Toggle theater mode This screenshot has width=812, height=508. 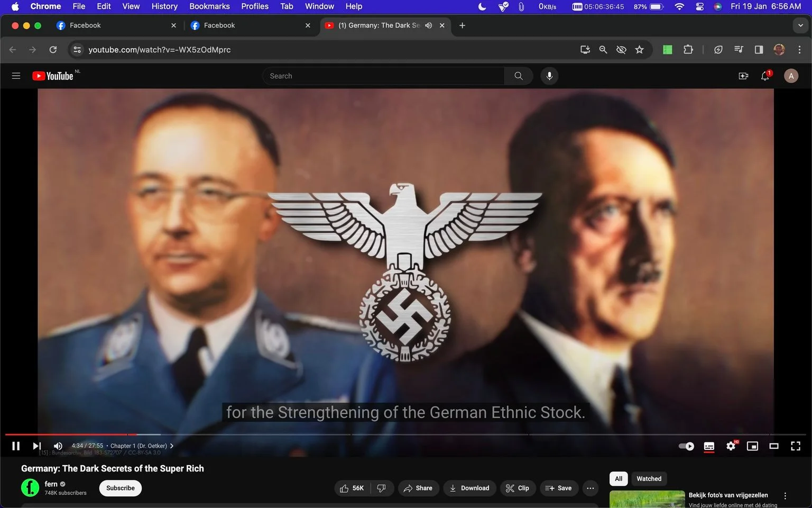[774, 446]
